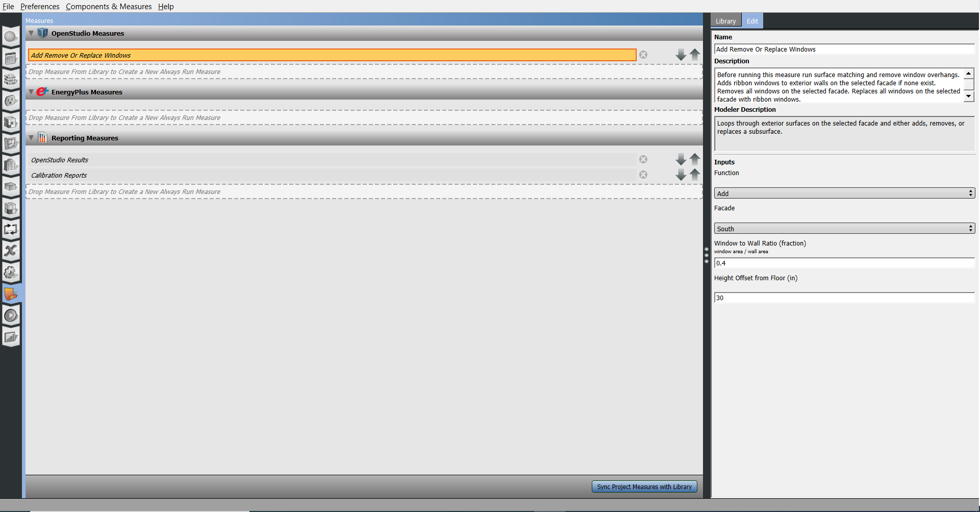Select the Results Summary chart icon
Screen dimensions: 980x512
[x=11, y=337]
